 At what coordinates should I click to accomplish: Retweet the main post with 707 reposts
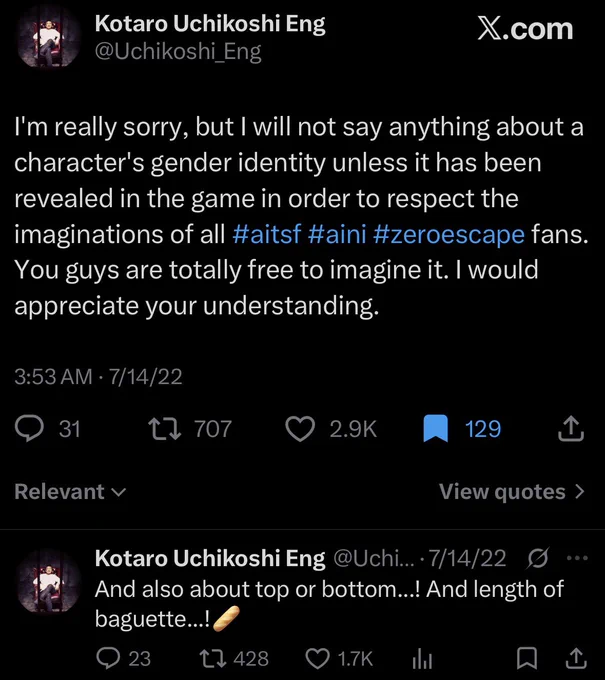coord(164,428)
